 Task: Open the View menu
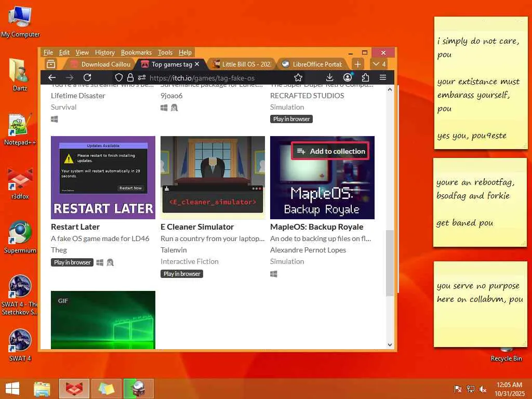coord(82,52)
